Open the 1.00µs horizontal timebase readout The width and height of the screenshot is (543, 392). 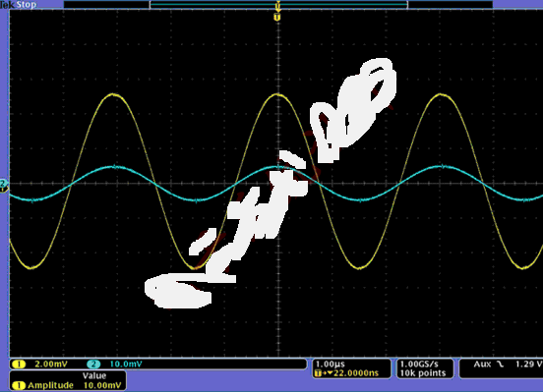click(x=331, y=364)
